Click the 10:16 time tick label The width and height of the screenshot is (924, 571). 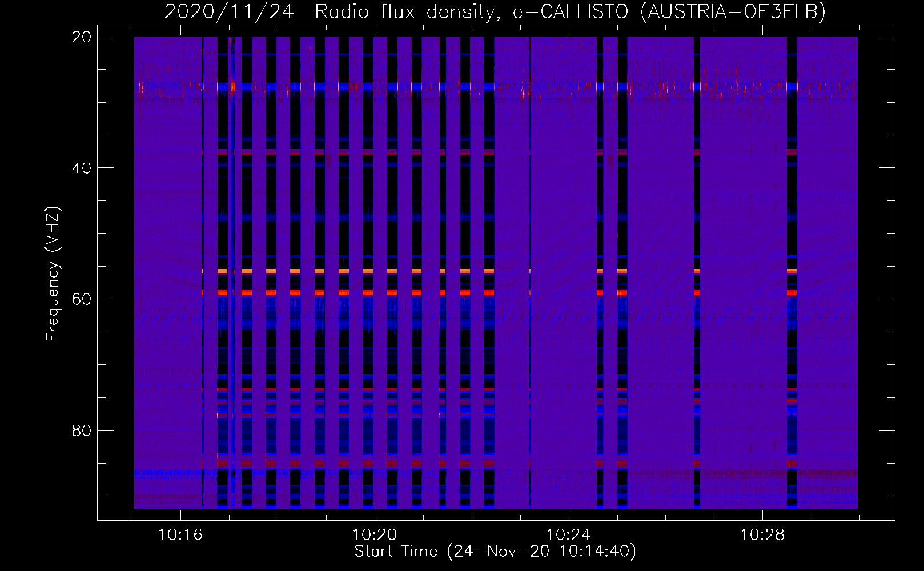pyautogui.click(x=180, y=535)
